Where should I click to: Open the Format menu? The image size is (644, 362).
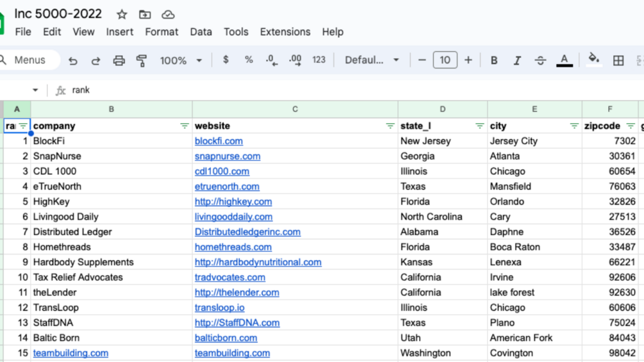click(161, 32)
